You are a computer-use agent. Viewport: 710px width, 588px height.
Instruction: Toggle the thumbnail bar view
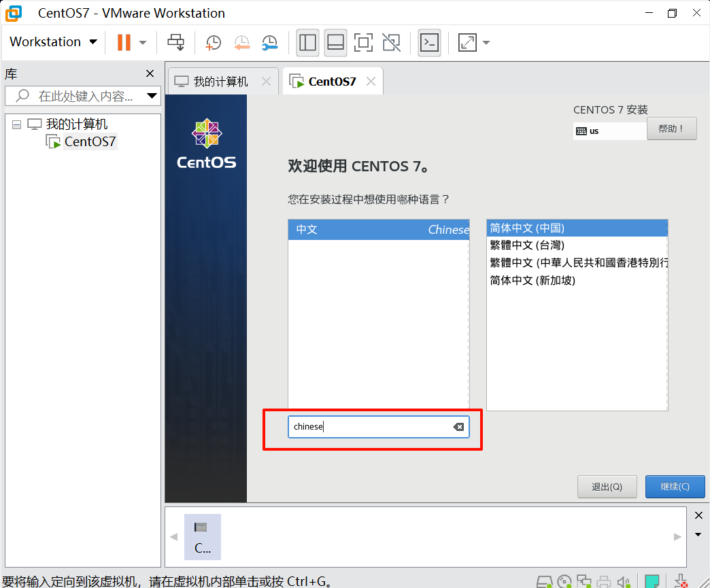[x=335, y=43]
